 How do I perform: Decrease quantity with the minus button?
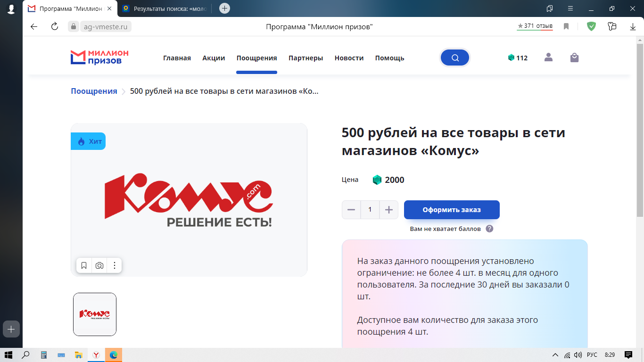351,210
